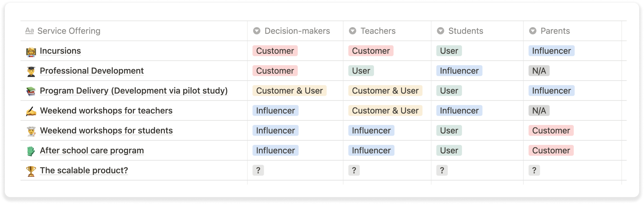Click the N/A tag in Professional Development row
The width and height of the screenshot is (644, 204).
click(539, 71)
